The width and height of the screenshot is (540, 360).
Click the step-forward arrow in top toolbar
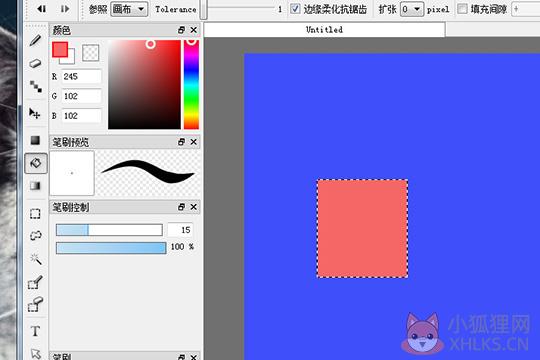coord(65,9)
